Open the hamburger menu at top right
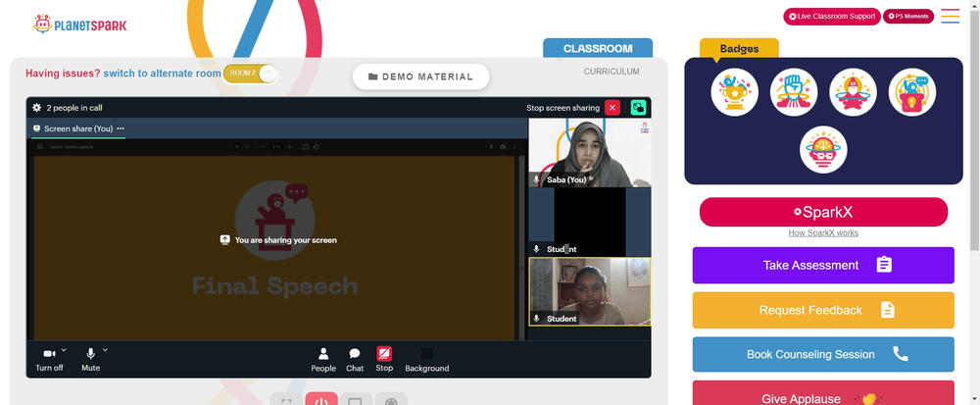 [x=950, y=17]
